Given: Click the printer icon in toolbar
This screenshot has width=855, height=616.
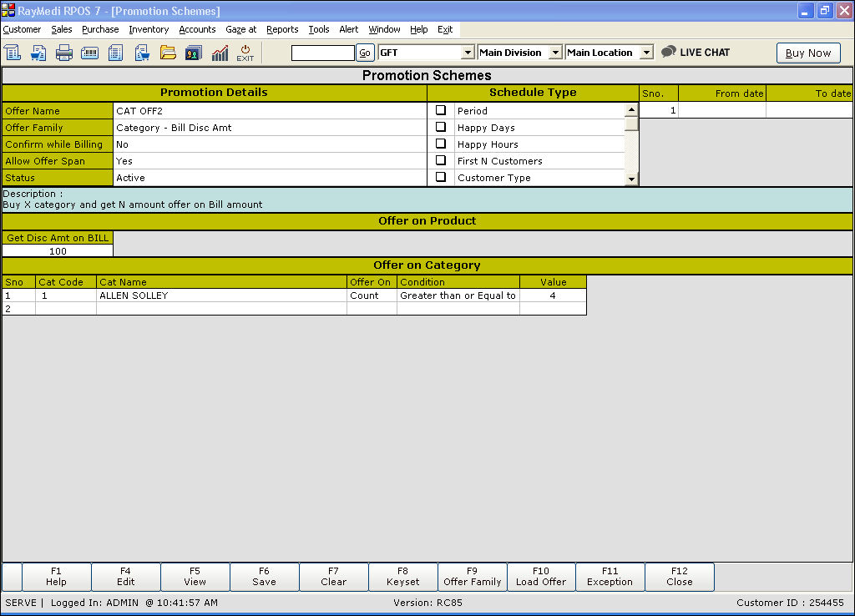Looking at the screenshot, I should (x=64, y=53).
